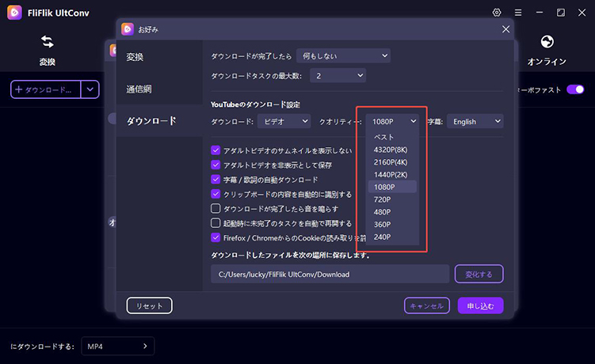Toggle the turbo fast switch

[574, 89]
